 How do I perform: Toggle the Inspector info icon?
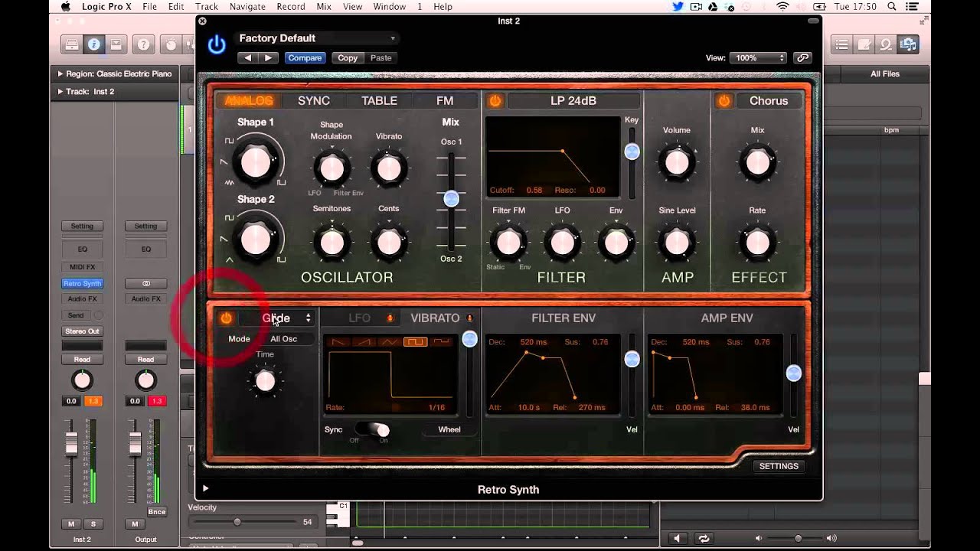pos(94,45)
